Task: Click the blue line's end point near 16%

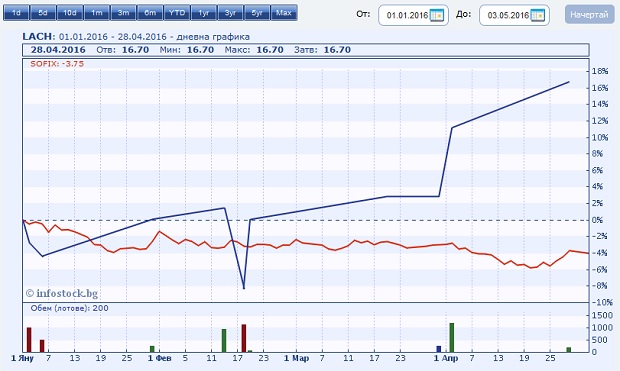Action: pyautogui.click(x=569, y=82)
